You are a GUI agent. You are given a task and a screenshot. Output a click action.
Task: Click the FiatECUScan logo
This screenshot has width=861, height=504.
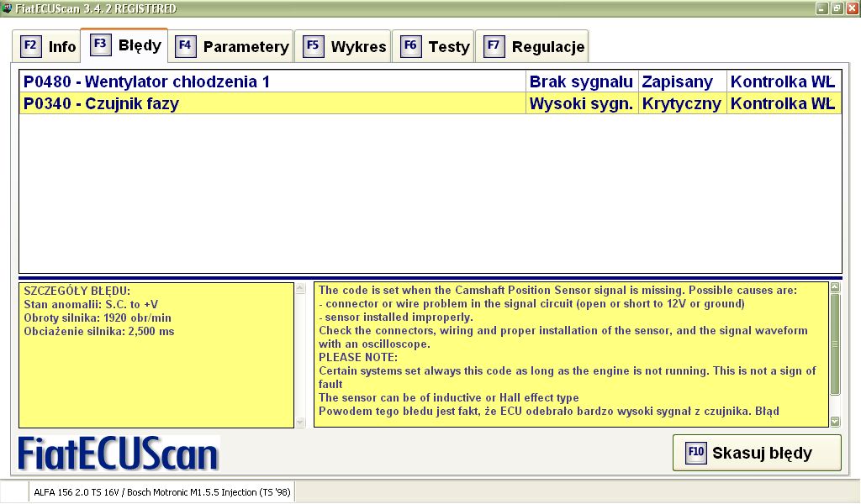tap(119, 454)
